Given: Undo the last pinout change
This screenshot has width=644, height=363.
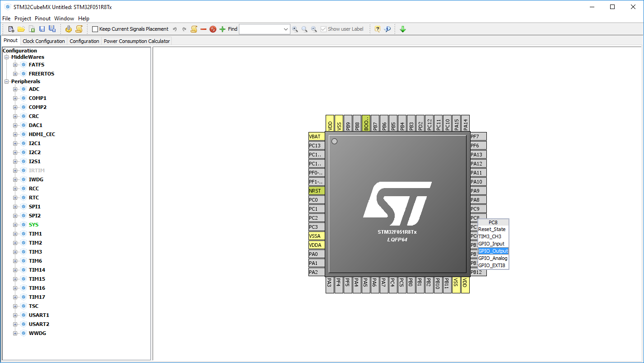Looking at the screenshot, I should coord(175,28).
